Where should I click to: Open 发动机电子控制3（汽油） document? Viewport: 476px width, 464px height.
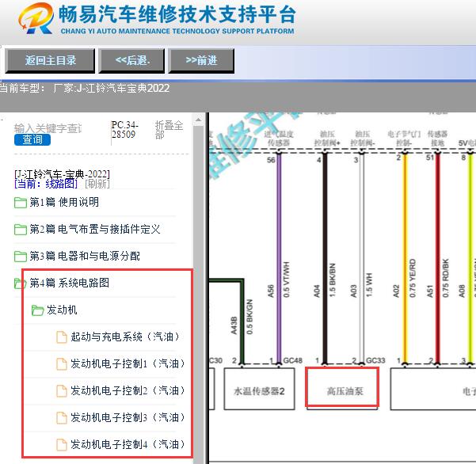(128, 417)
